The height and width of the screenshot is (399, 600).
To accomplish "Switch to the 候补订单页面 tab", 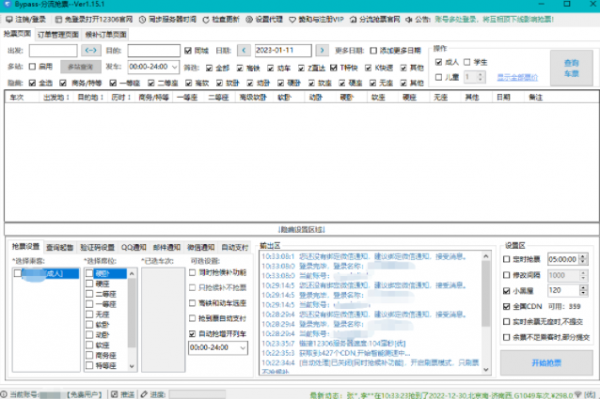I will tap(106, 34).
